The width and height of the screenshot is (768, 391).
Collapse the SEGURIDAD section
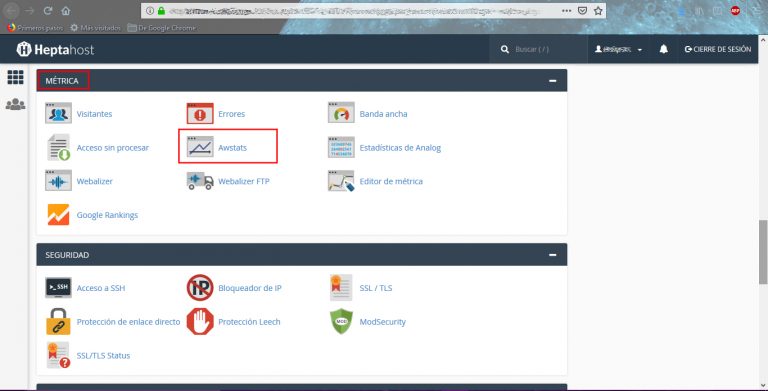tap(552, 255)
